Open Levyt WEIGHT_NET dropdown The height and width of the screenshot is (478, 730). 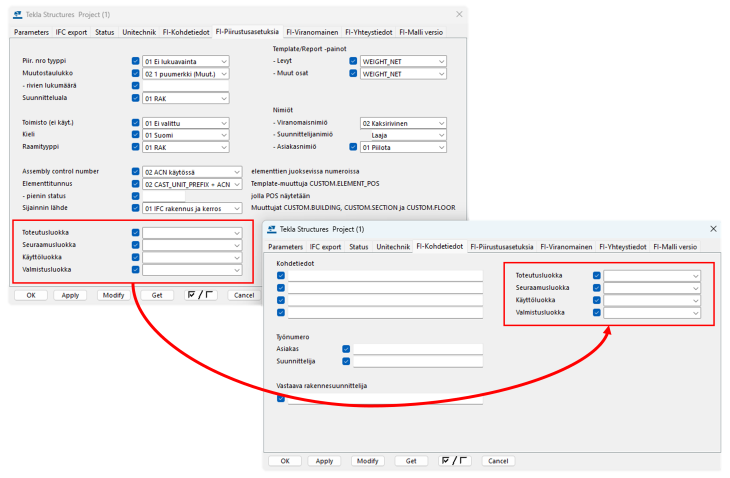tap(403, 61)
